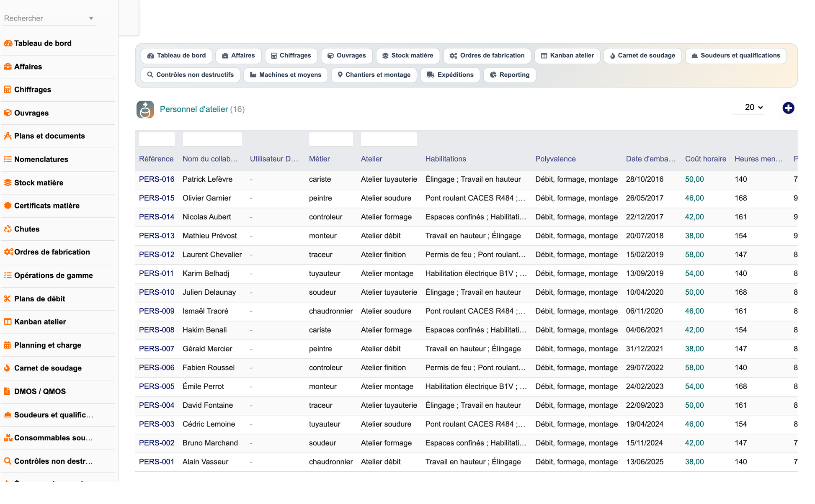Sort by Habilitations column header

(x=446, y=159)
